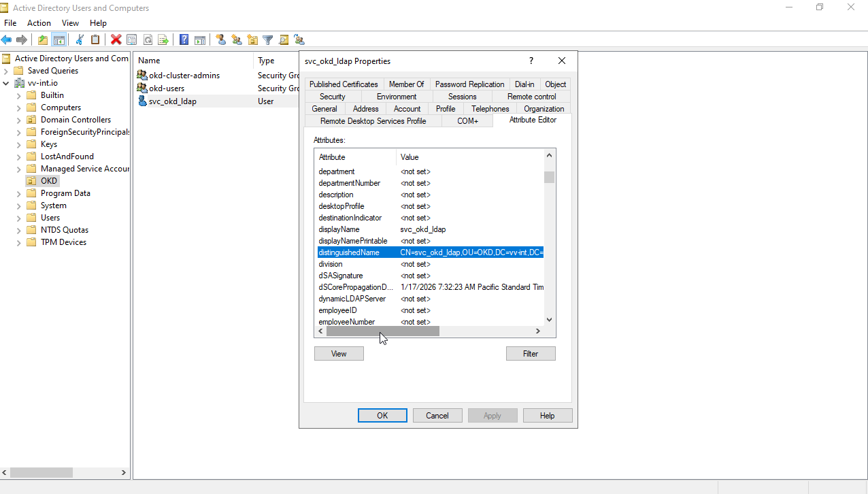Click the Export List toolbar icon

point(163,40)
